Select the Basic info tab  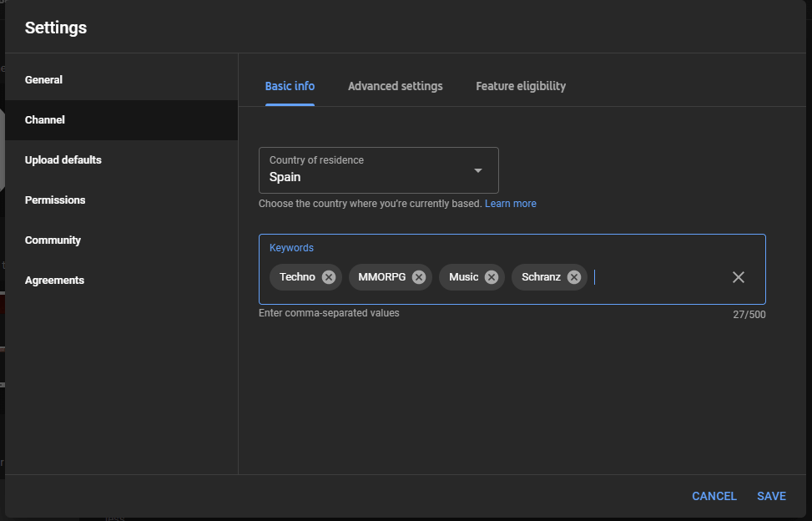click(x=290, y=86)
